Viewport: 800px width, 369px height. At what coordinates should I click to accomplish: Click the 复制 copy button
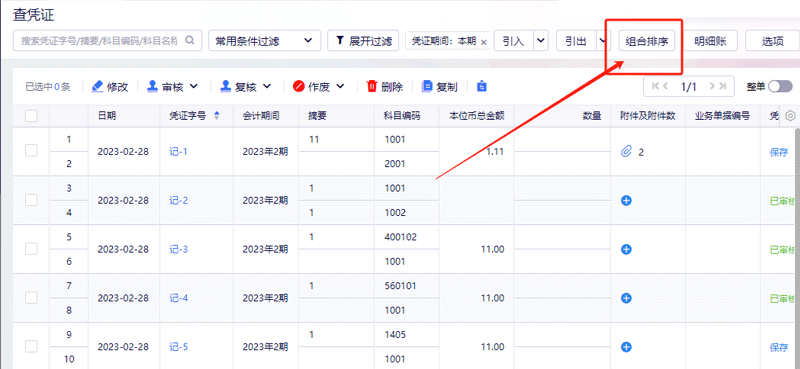click(439, 87)
